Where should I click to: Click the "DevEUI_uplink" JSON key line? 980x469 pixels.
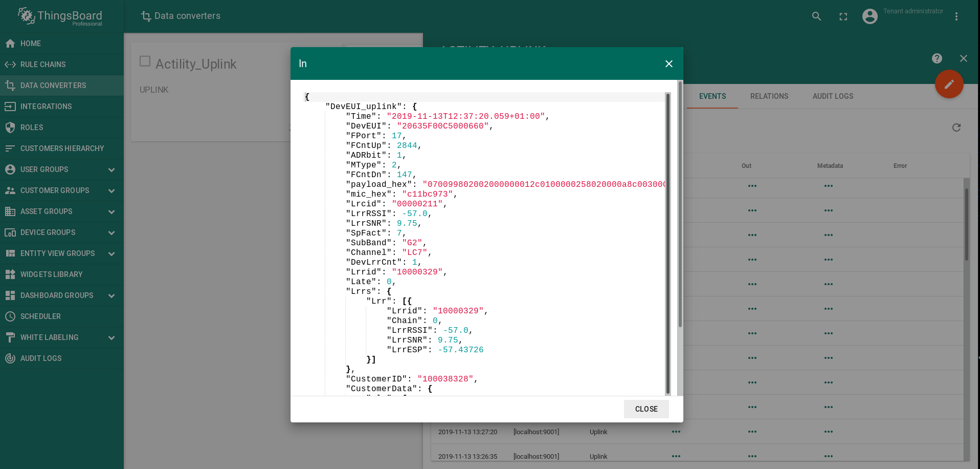click(371, 106)
